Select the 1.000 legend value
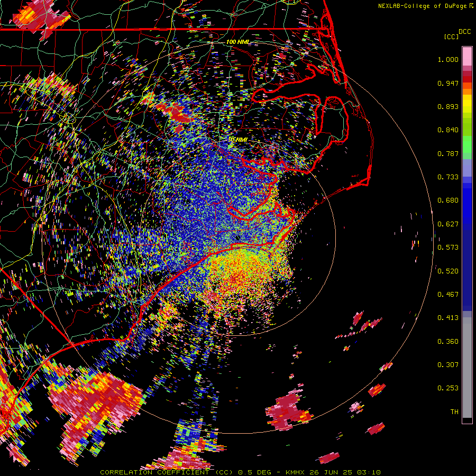Screen dimensions: 476x476 [448, 59]
